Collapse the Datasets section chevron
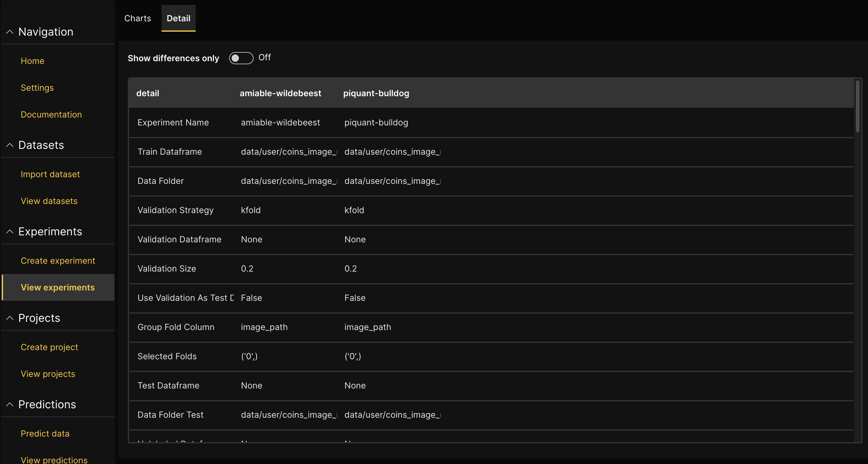The height and width of the screenshot is (464, 868). 10,145
